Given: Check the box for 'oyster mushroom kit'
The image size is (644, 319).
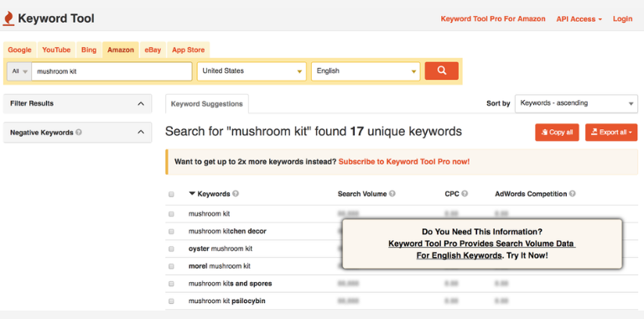Looking at the screenshot, I should 171,248.
